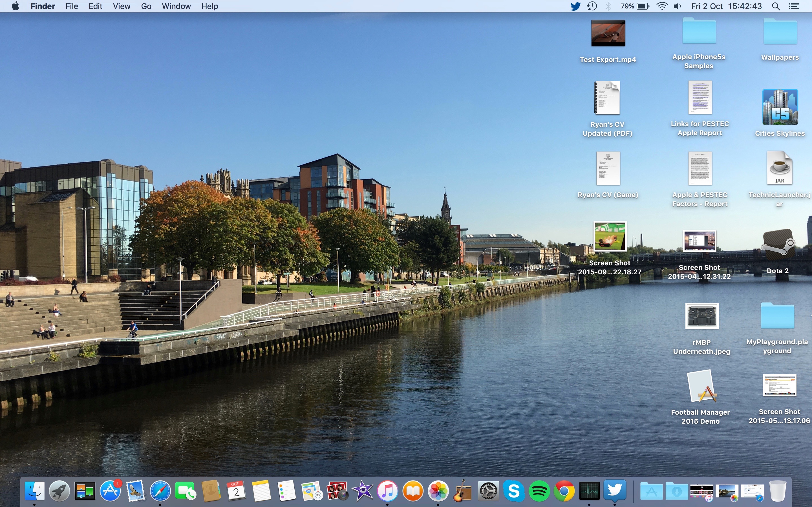Launch Activity Monitor from Dock
The image size is (812, 507).
pos(589,491)
